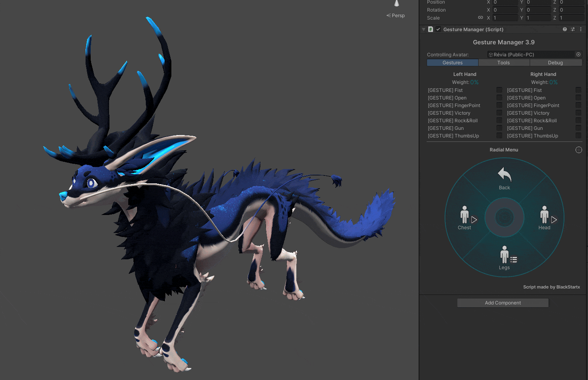Open the Legs option in the radial menu
Screen dimensions: 588x380
(505, 258)
